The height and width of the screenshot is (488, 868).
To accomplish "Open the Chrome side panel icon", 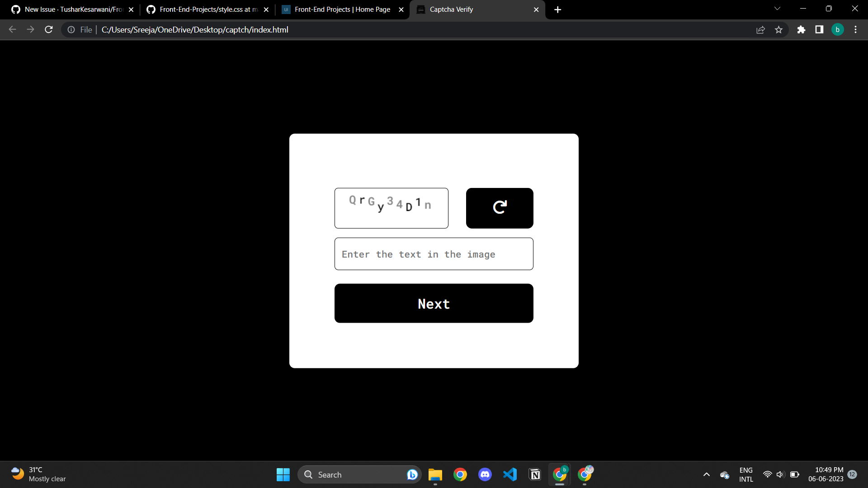I will tap(819, 29).
